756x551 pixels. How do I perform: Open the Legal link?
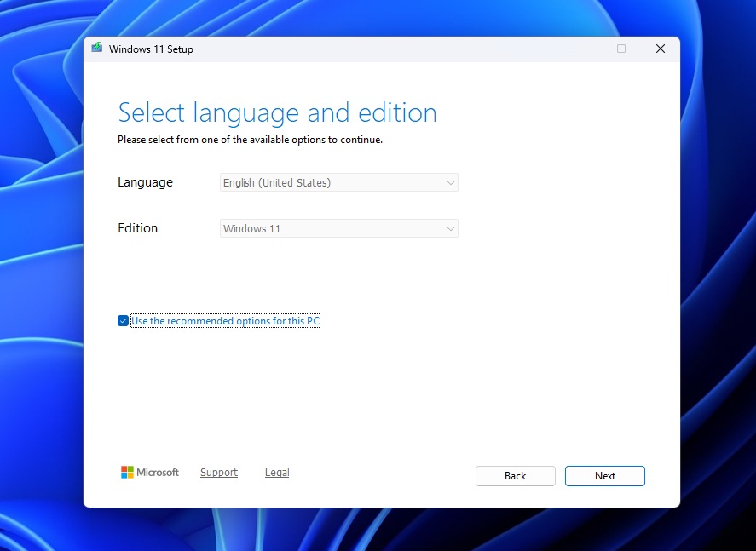276,472
